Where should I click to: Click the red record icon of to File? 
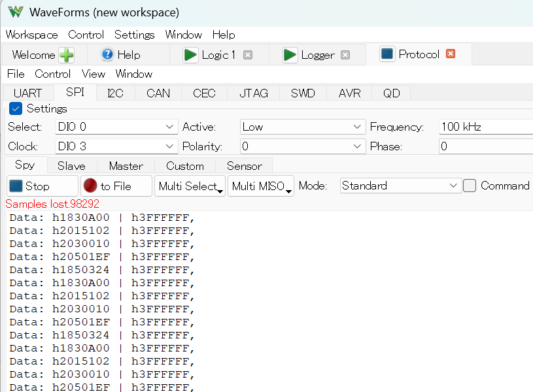90,186
